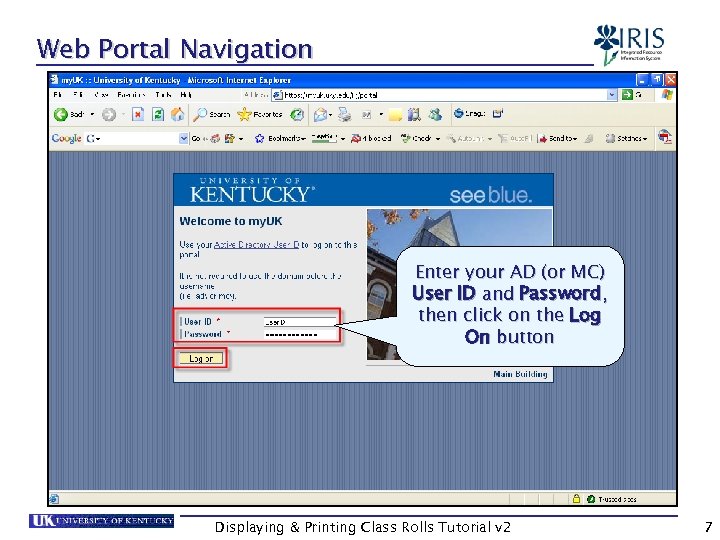Open the Tools menu
The width and height of the screenshot is (720, 540).
point(163,95)
